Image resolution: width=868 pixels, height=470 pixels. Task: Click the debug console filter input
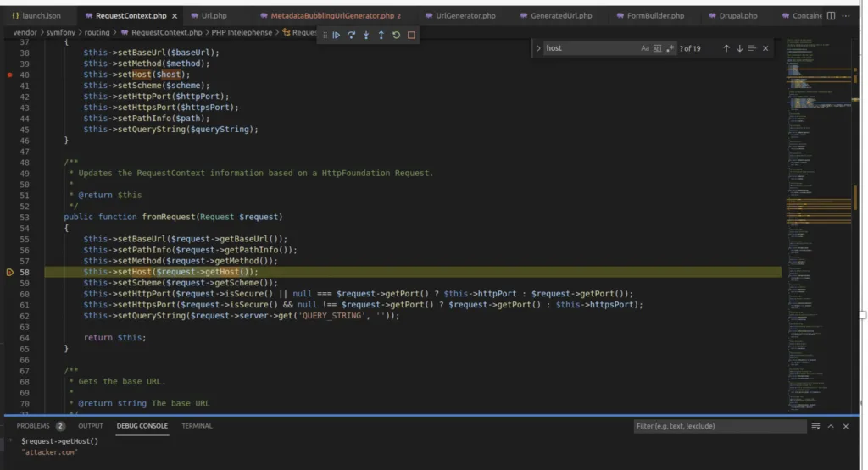point(720,426)
